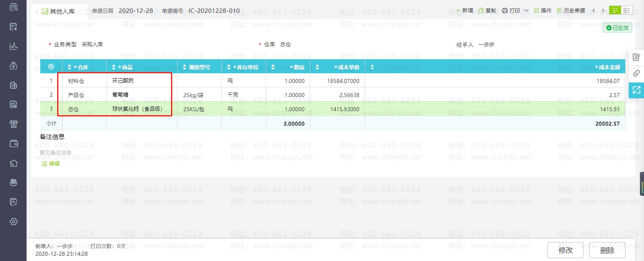Click 打印 to print document
Image resolution: width=644 pixels, height=261 pixels.
[x=511, y=10]
